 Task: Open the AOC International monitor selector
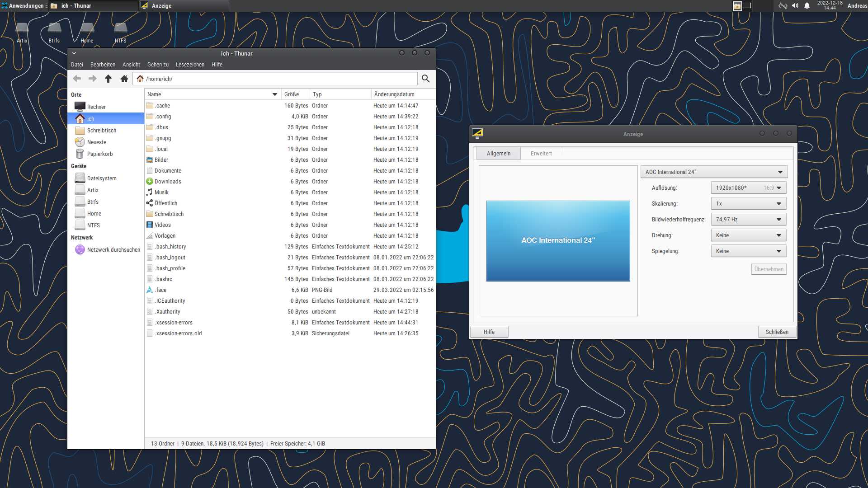713,172
